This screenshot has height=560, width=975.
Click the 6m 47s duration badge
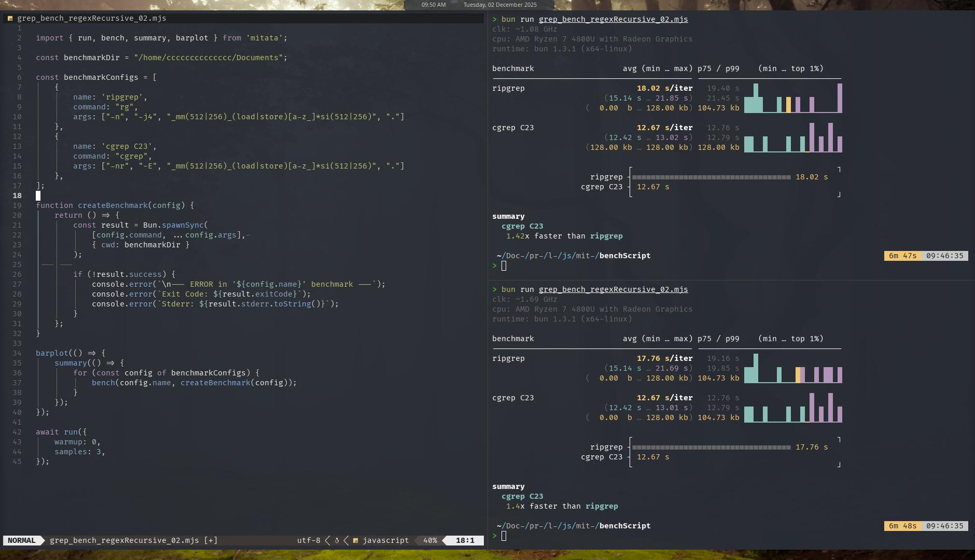(902, 256)
